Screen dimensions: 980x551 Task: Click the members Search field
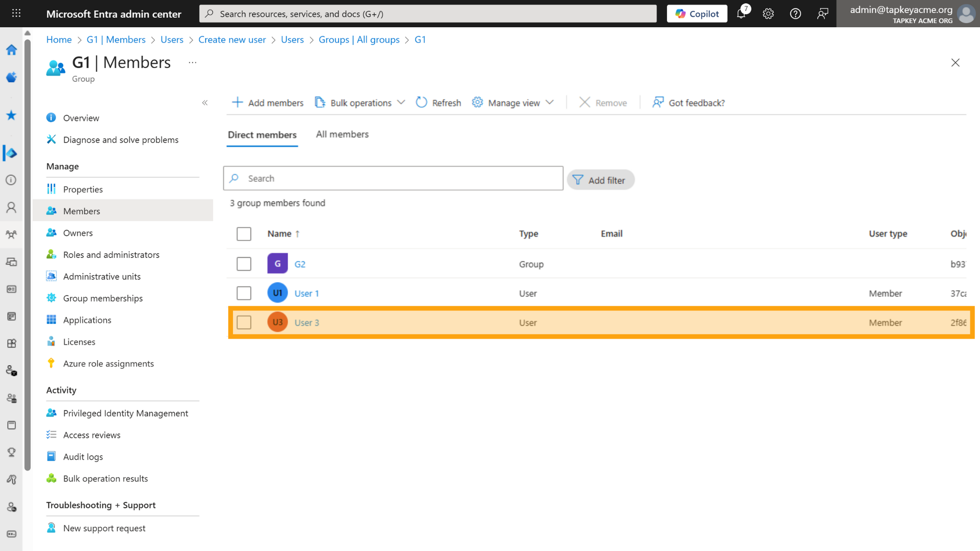(x=392, y=178)
